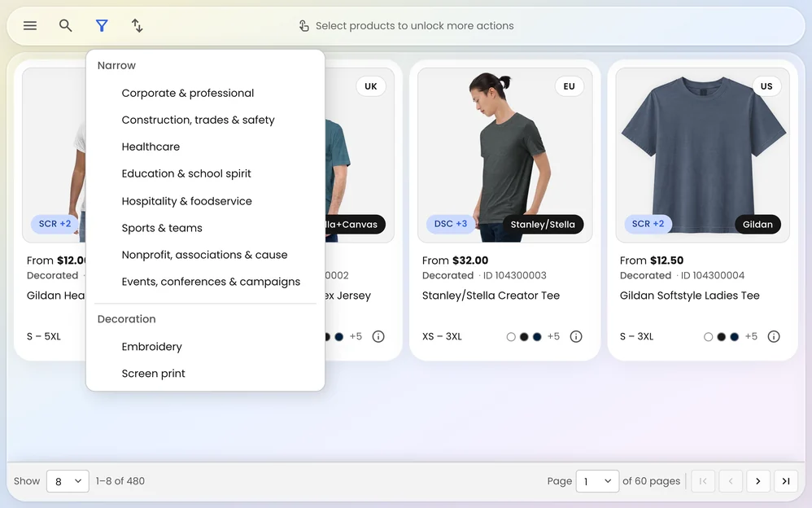Choose Events, conferences & campaigns
812x508 pixels.
[205, 282]
